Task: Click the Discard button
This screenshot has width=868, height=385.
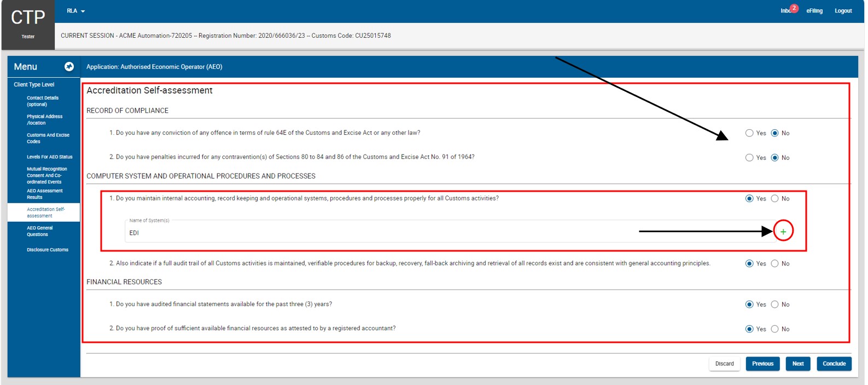Action: click(x=725, y=364)
